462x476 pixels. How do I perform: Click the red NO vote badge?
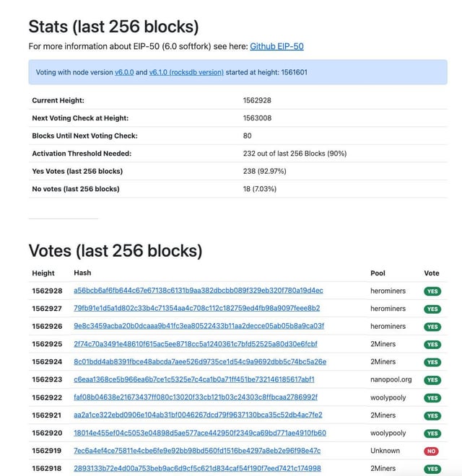coord(431,451)
